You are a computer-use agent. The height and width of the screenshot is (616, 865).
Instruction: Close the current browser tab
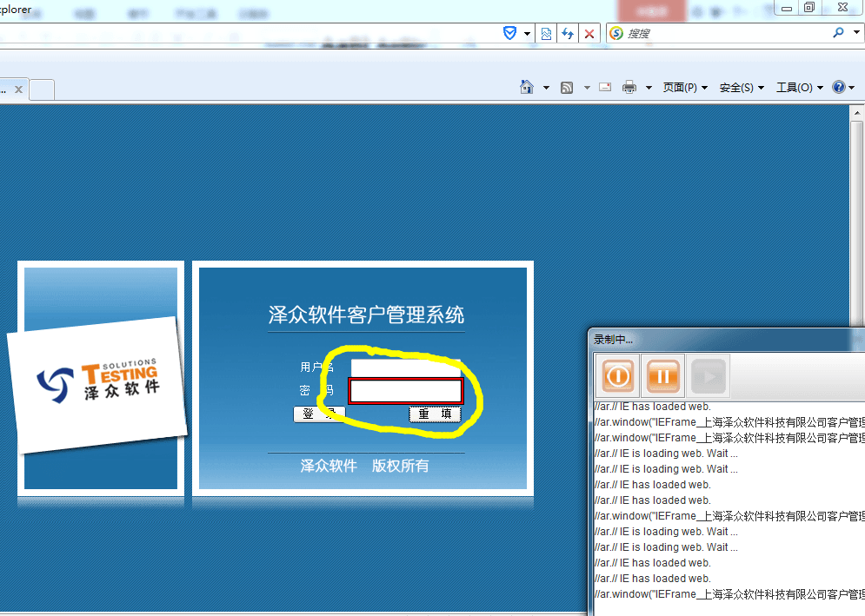[19, 89]
